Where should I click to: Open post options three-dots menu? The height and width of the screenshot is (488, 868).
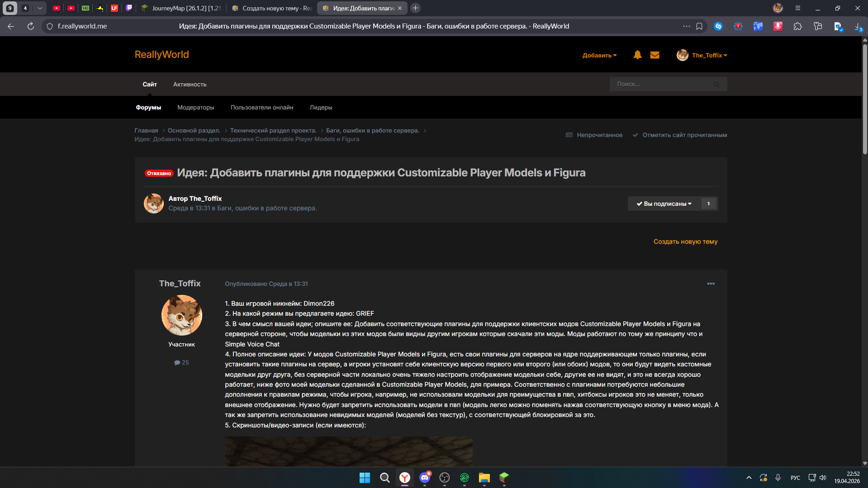click(x=711, y=284)
